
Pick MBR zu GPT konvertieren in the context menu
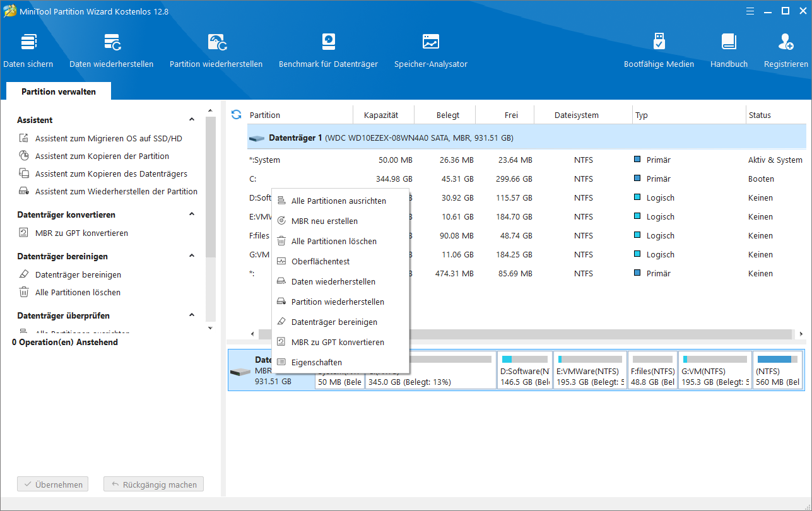coord(341,342)
